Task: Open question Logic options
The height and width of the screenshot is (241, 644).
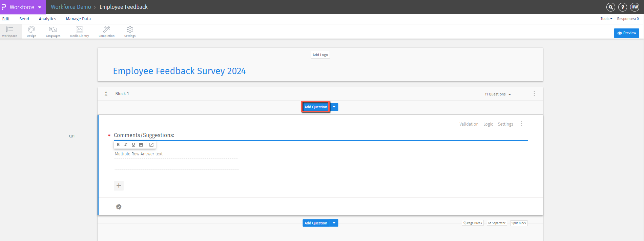Action: 488,124
